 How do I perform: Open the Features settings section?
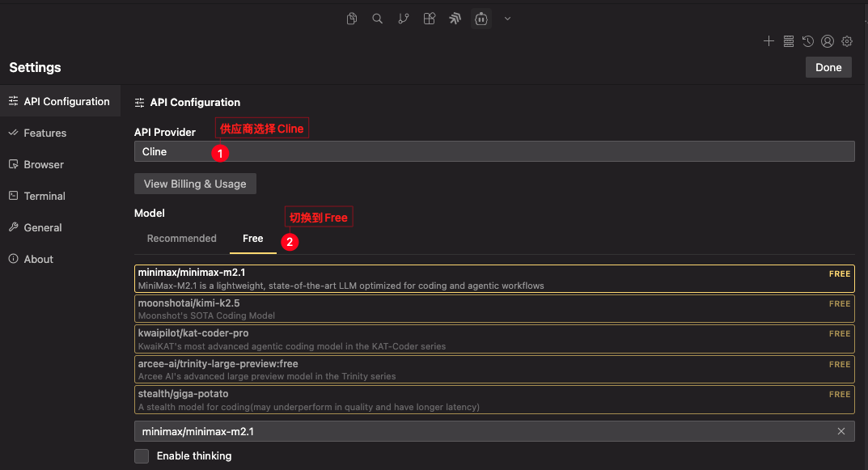click(x=45, y=133)
